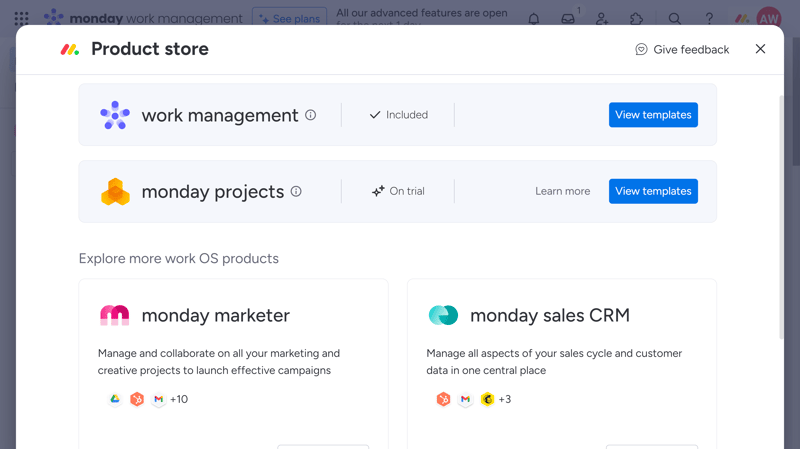Click Give feedback link

coord(682,49)
